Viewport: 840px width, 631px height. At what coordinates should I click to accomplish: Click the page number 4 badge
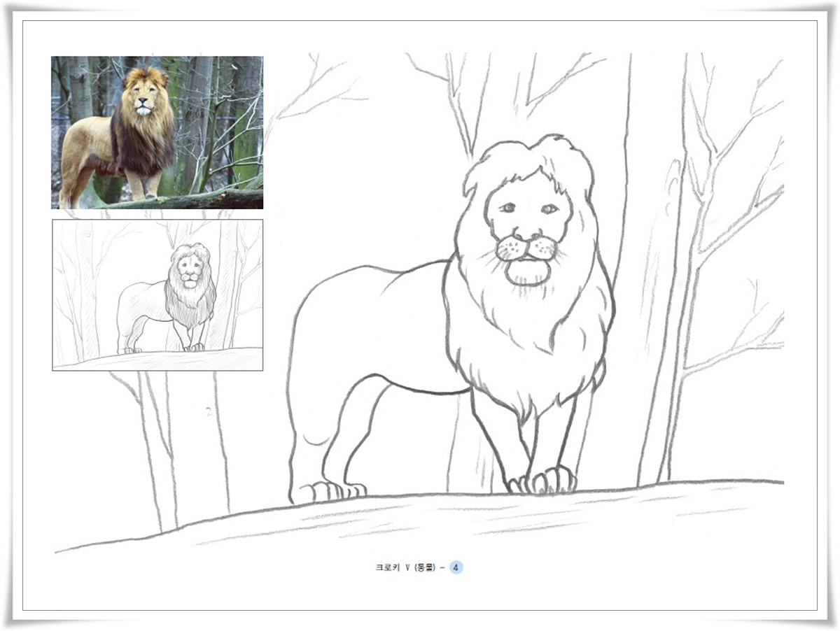(x=456, y=567)
